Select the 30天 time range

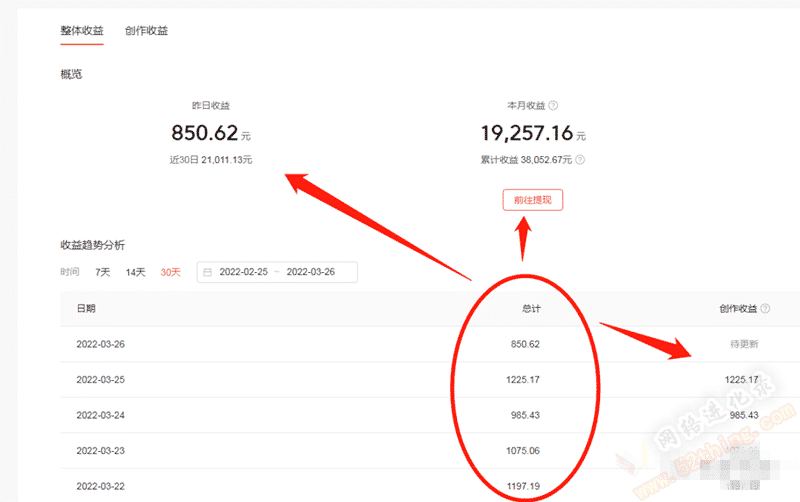tap(170, 272)
